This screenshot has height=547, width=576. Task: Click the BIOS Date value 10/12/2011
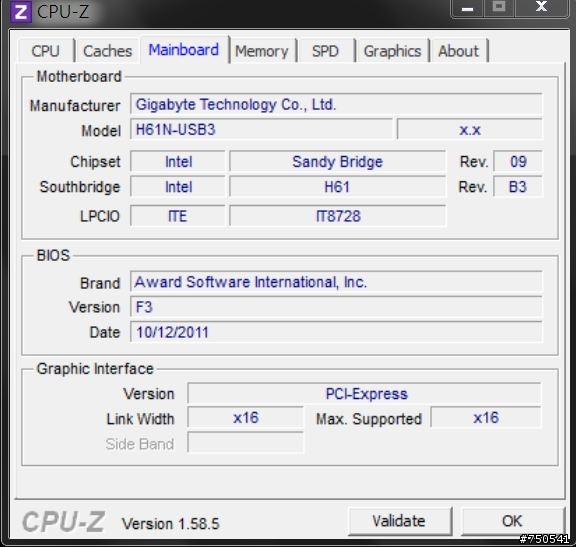pos(336,332)
